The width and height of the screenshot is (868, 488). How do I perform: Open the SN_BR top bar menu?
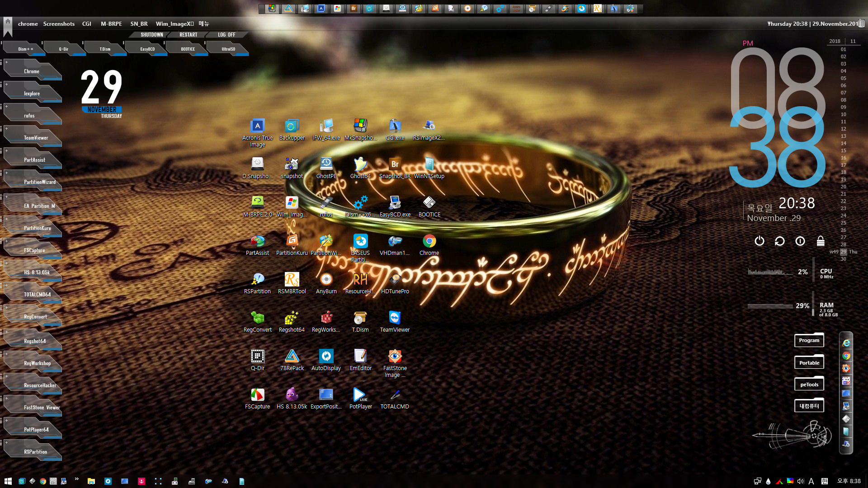click(x=139, y=24)
